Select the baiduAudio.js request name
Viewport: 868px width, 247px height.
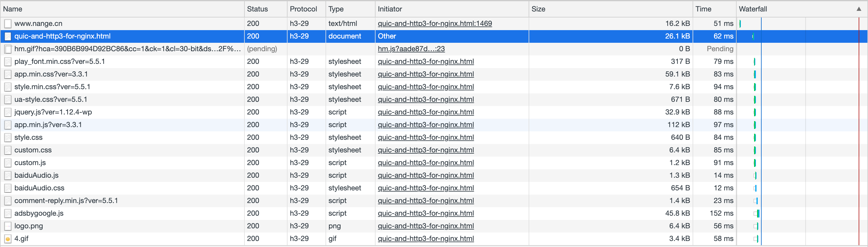tap(36, 175)
